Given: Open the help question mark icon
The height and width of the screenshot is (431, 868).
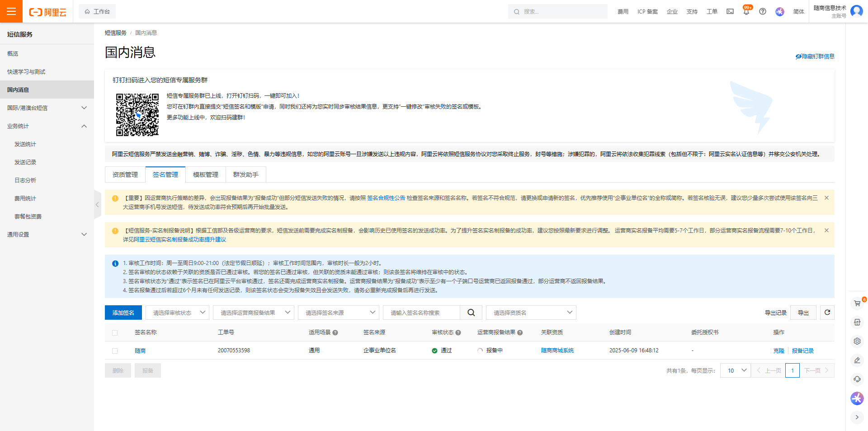Looking at the screenshot, I should click(763, 11).
